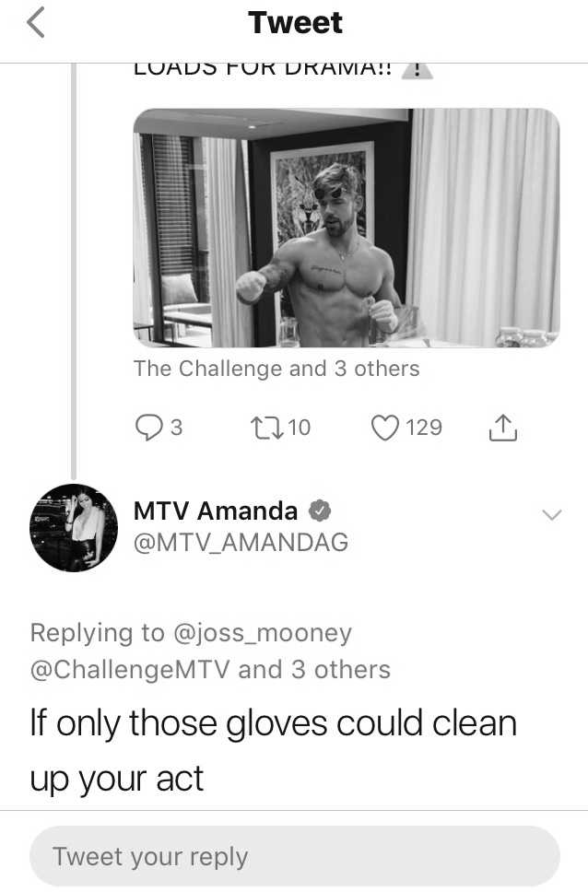Image resolution: width=588 pixels, height=892 pixels.
Task: Tap the reply text 'If only those gloves'
Action: click(x=169, y=724)
